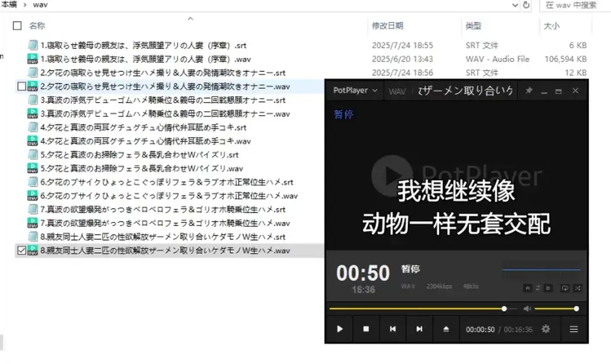Start playback with PotPlayer's play button
611x364 pixels.
point(339,329)
